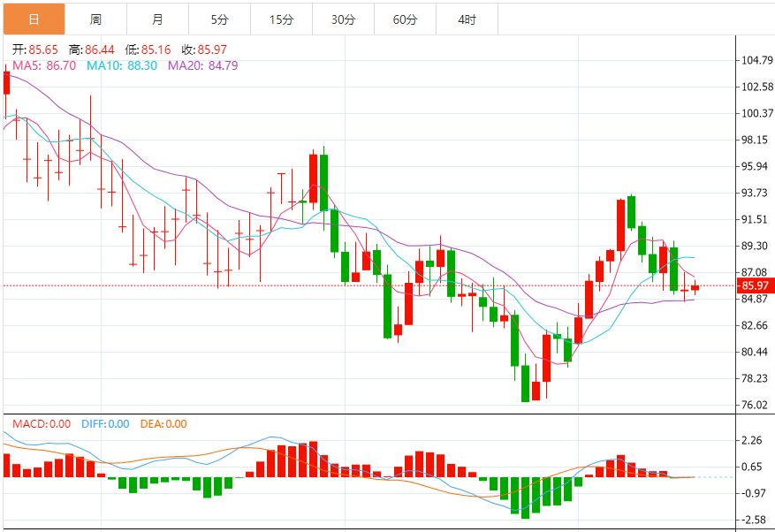Switch to the 周 weekly tab
Screen dimensions: 775x532
(x=96, y=19)
